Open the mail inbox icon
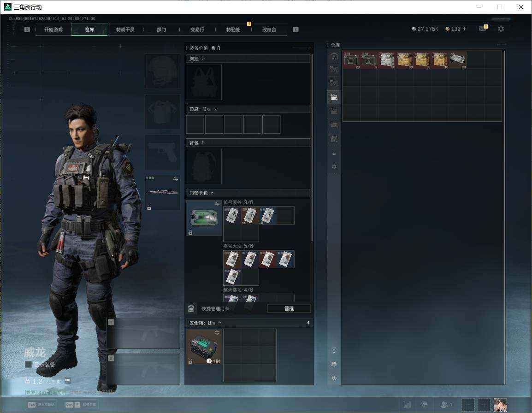This screenshot has width=532, height=413. [x=483, y=29]
